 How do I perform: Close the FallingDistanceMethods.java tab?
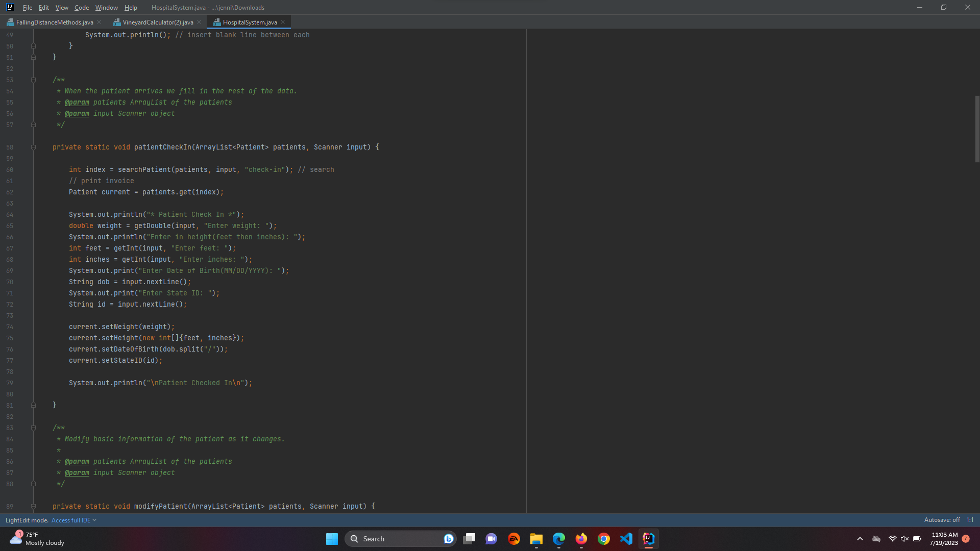(x=99, y=22)
